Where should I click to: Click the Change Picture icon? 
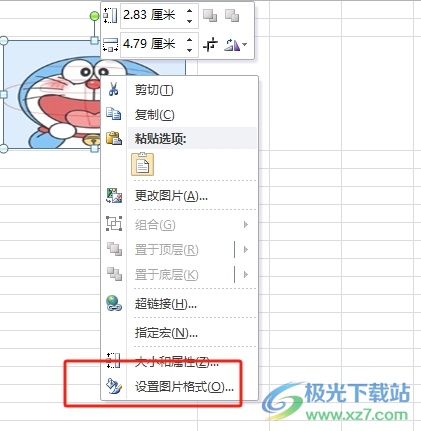point(114,196)
